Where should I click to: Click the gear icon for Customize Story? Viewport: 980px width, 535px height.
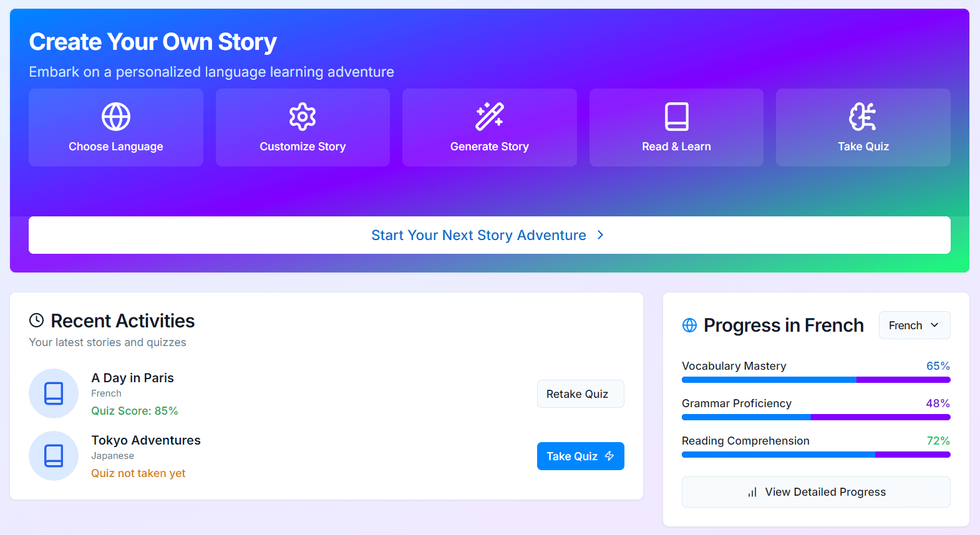303,117
